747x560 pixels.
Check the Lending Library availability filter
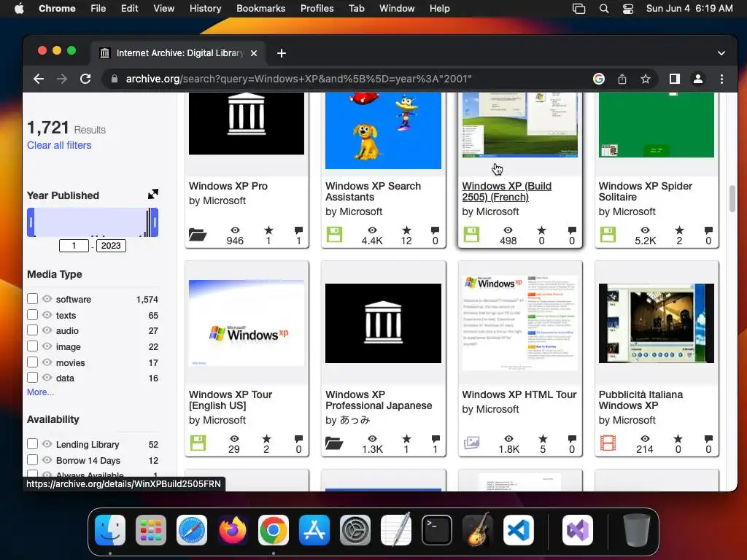pos(32,444)
